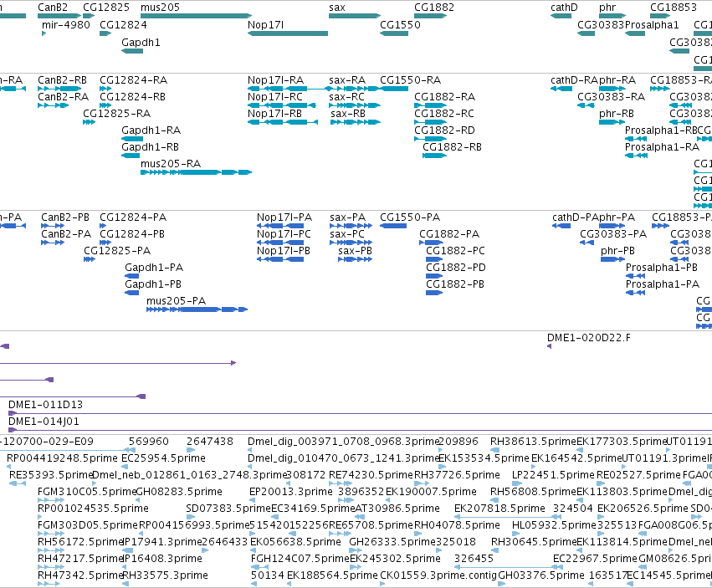Image resolution: width=712 pixels, height=588 pixels.
Task: Click the CanB2-PA protein label
Action: click(x=66, y=234)
